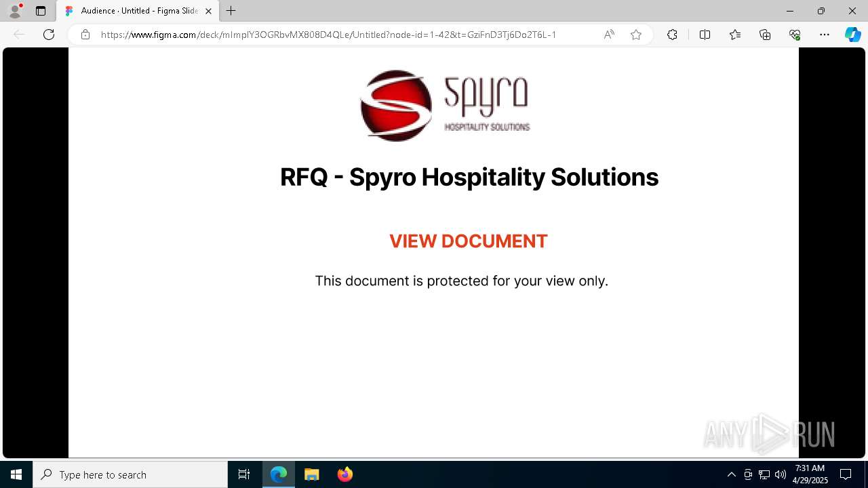Click the figma.com address bar URL
868x488 pixels.
(x=328, y=35)
